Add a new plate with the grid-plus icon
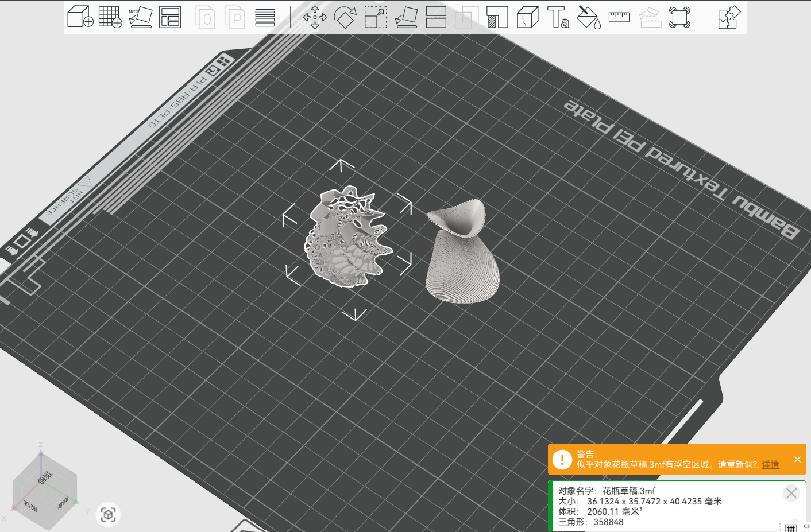This screenshot has width=811, height=532. coord(110,17)
